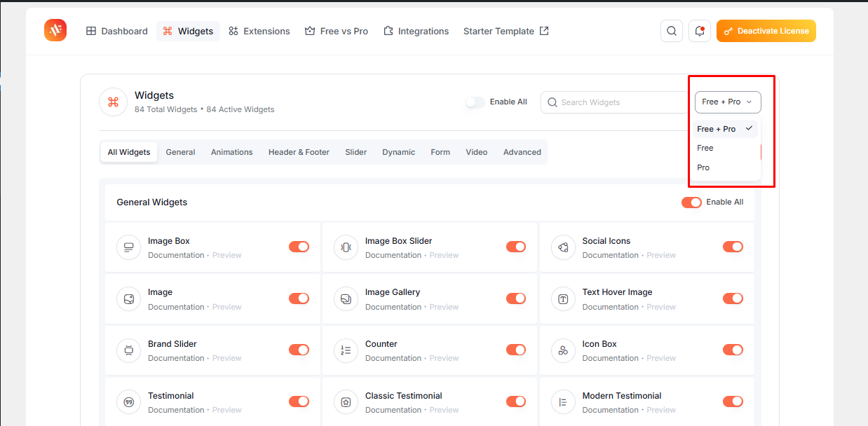Select the All Widgets tab
868x426 pixels.
coord(129,152)
